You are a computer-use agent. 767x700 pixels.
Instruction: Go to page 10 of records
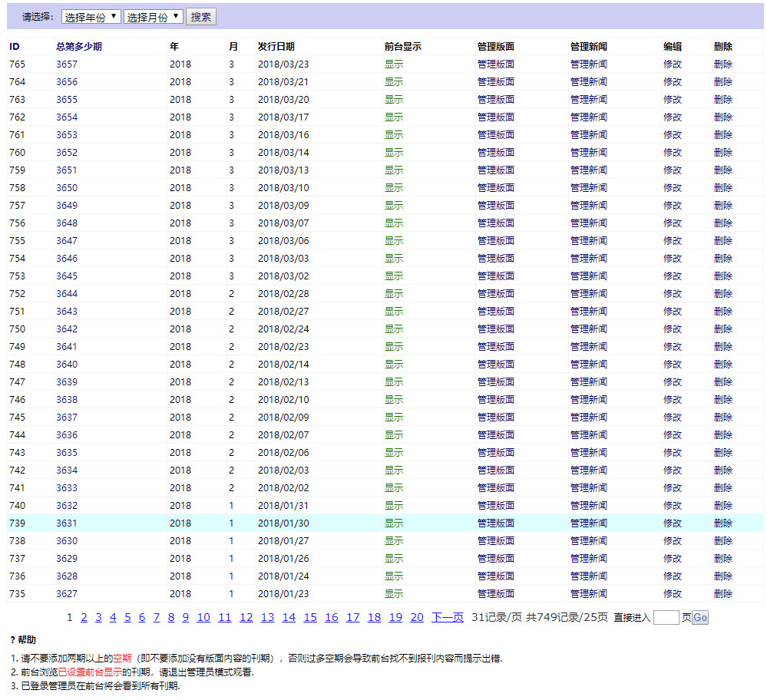click(203, 618)
